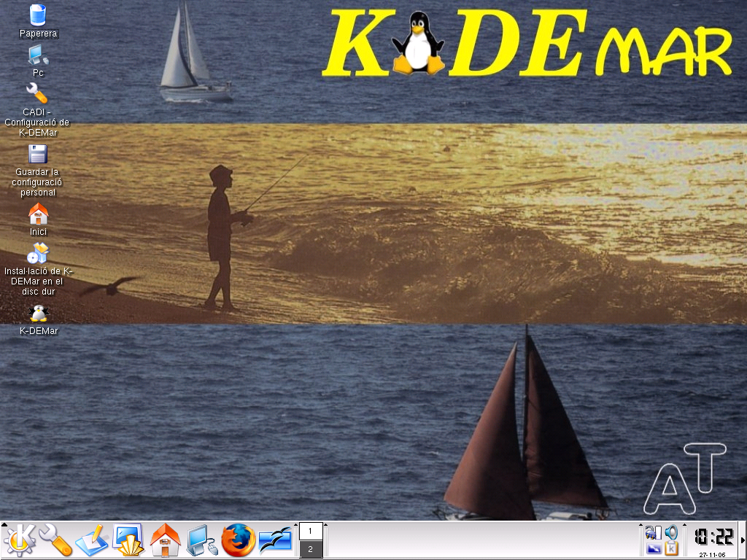Launch the OpenOffice suite from panel

(x=275, y=540)
